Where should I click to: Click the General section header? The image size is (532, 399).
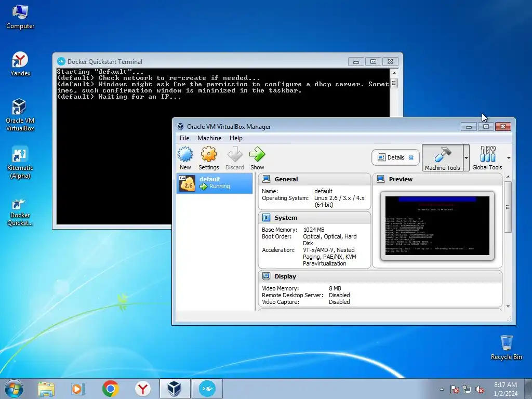coord(314,179)
